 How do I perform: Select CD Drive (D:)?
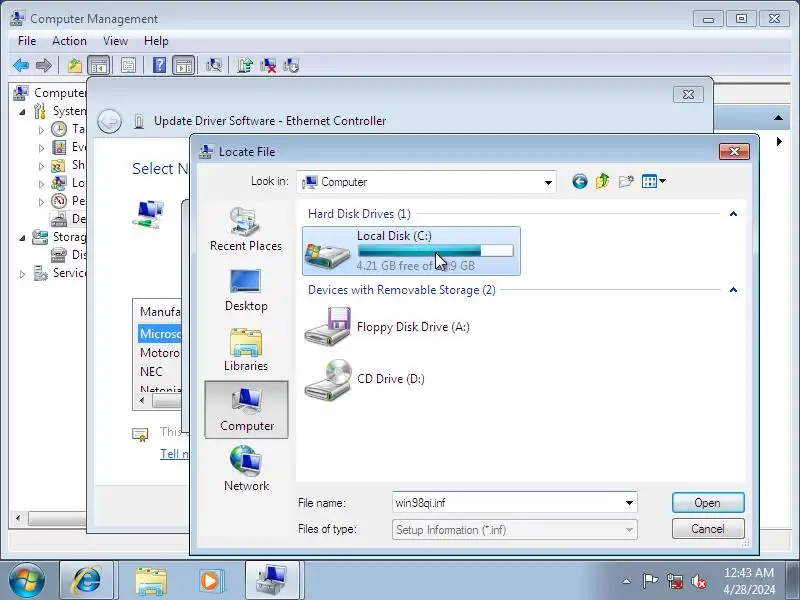[x=364, y=379]
